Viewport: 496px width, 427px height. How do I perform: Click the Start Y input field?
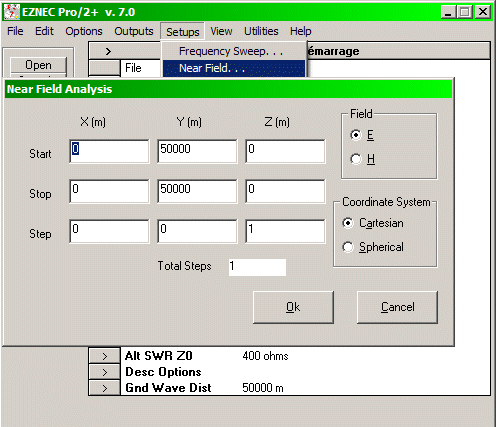pyautogui.click(x=197, y=151)
